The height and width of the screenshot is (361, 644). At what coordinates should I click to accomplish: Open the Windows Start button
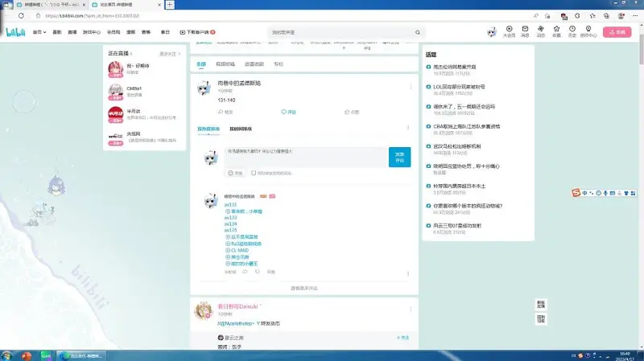click(6, 355)
